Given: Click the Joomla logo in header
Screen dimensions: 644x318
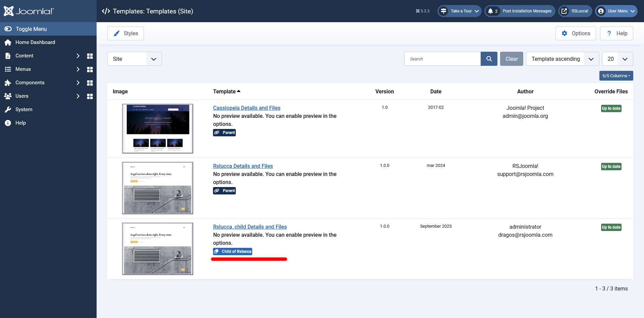Looking at the screenshot, I should click(x=29, y=11).
